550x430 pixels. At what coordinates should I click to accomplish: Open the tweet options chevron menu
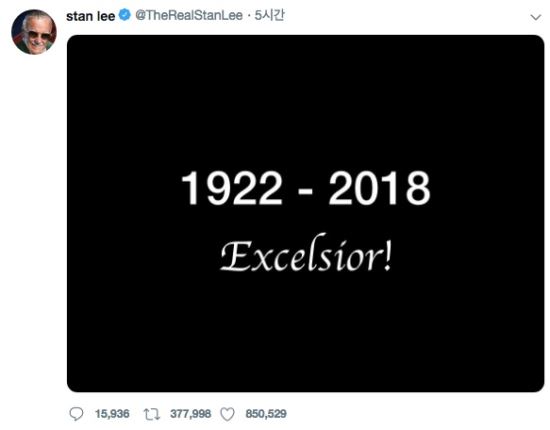click(x=536, y=17)
